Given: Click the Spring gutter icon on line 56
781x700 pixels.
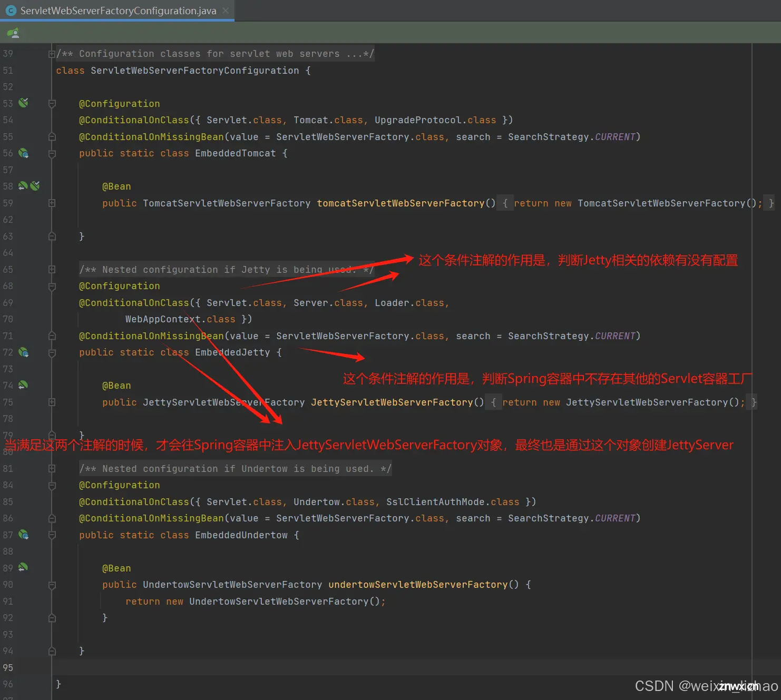Looking at the screenshot, I should 23,153.
